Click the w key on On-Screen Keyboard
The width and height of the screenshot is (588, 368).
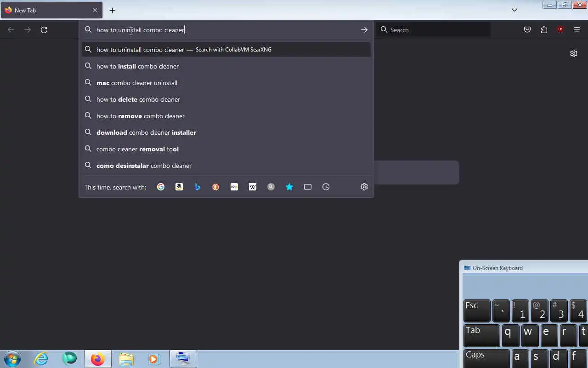pos(530,335)
